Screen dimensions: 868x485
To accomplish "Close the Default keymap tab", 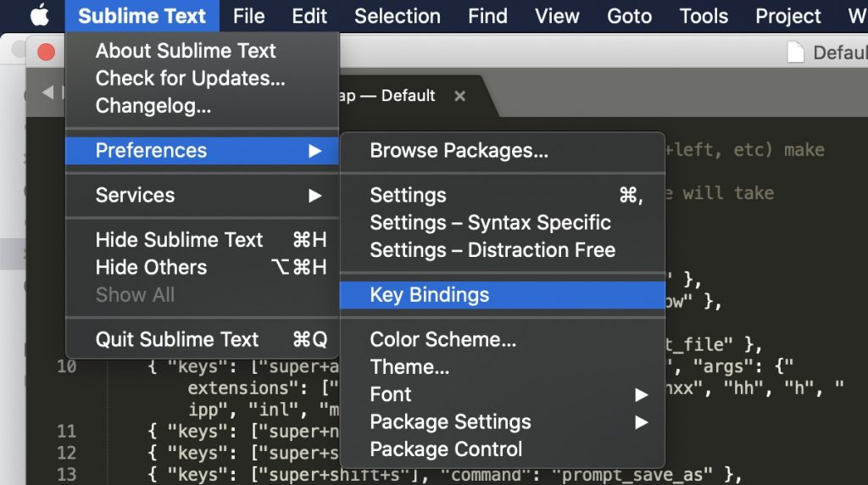I will (x=459, y=97).
